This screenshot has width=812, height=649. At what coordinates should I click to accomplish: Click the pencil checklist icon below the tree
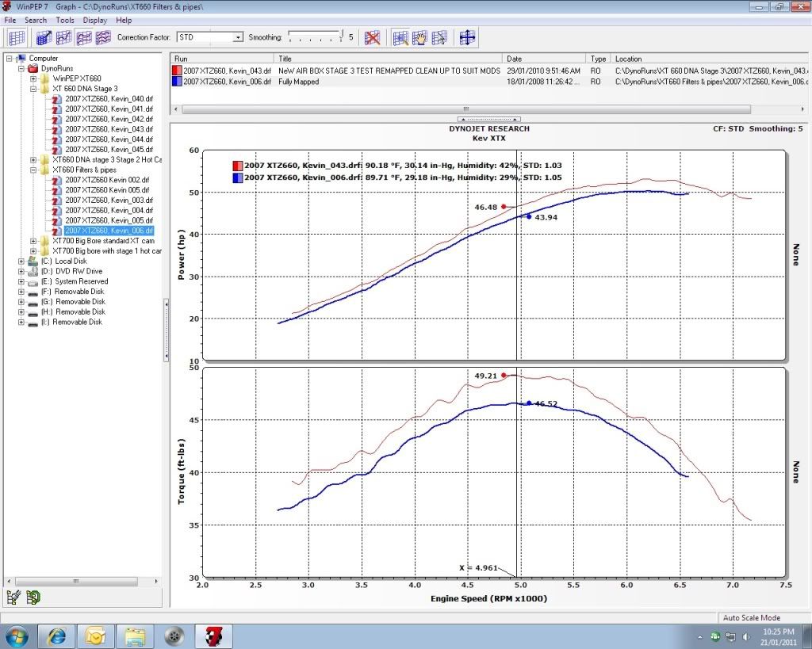[14, 597]
